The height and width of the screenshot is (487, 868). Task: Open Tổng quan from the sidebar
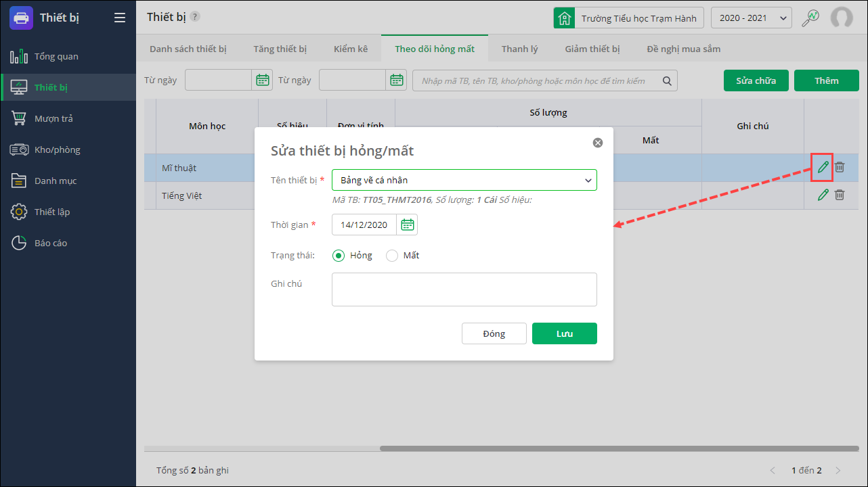68,56
